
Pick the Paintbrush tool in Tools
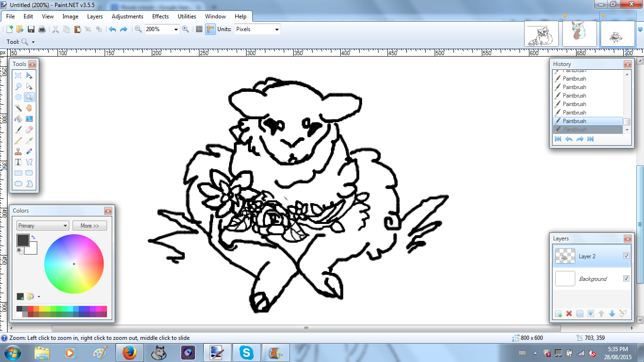coord(18,130)
